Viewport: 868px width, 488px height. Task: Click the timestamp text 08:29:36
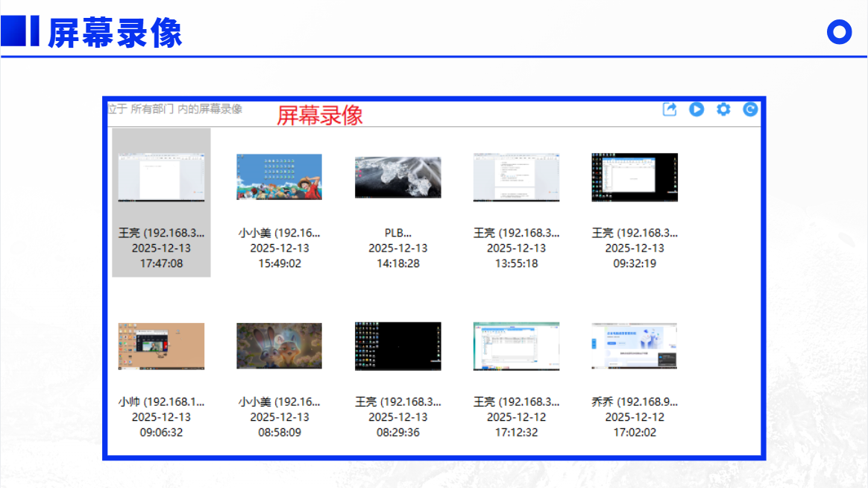[398, 433]
